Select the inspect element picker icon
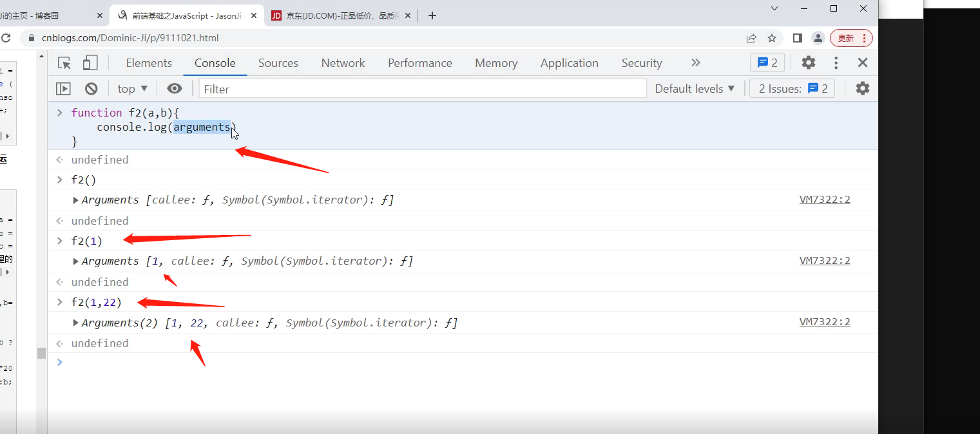The image size is (980, 434). click(x=64, y=62)
